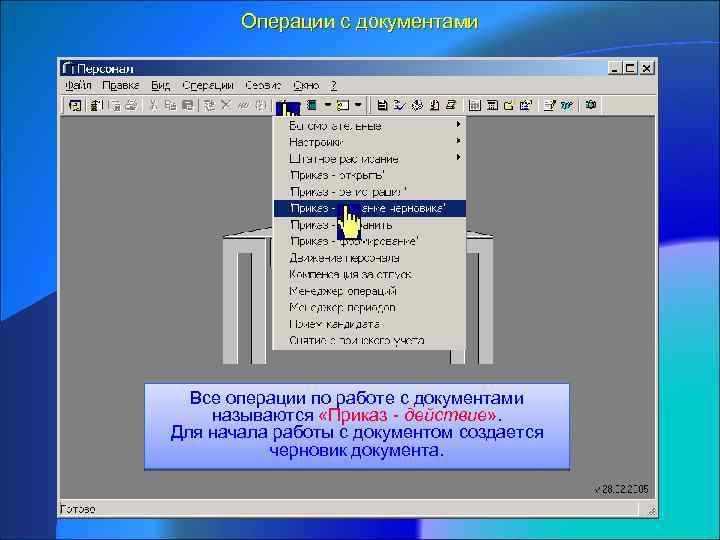Select Прием кандидата menu entry
The image size is (720, 540).
click(x=370, y=324)
